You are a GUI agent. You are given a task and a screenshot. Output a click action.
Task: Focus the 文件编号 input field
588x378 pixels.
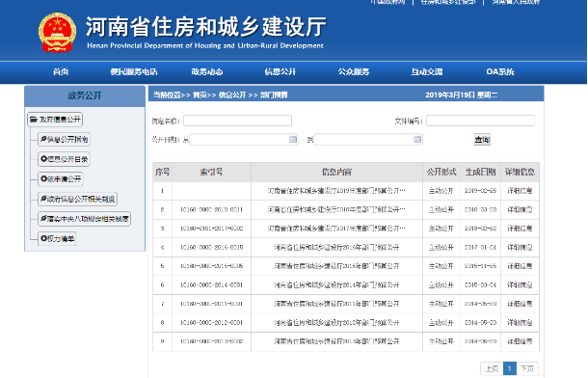pos(481,121)
